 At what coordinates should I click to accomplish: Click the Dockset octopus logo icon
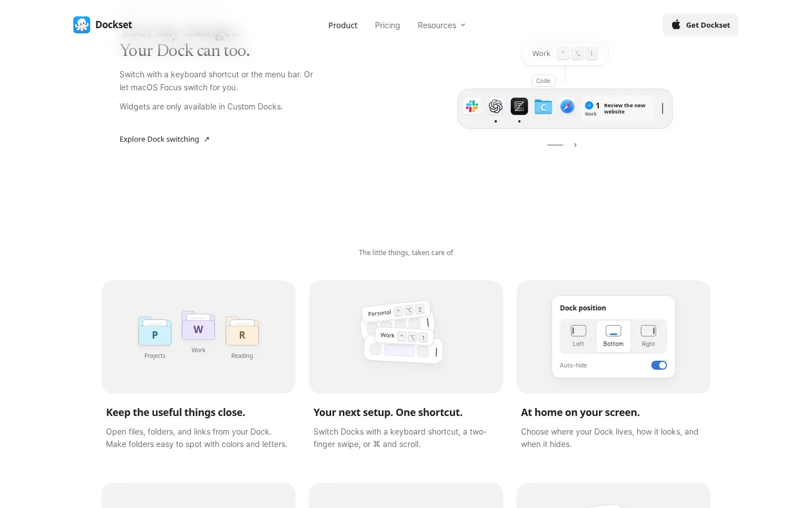tap(82, 25)
